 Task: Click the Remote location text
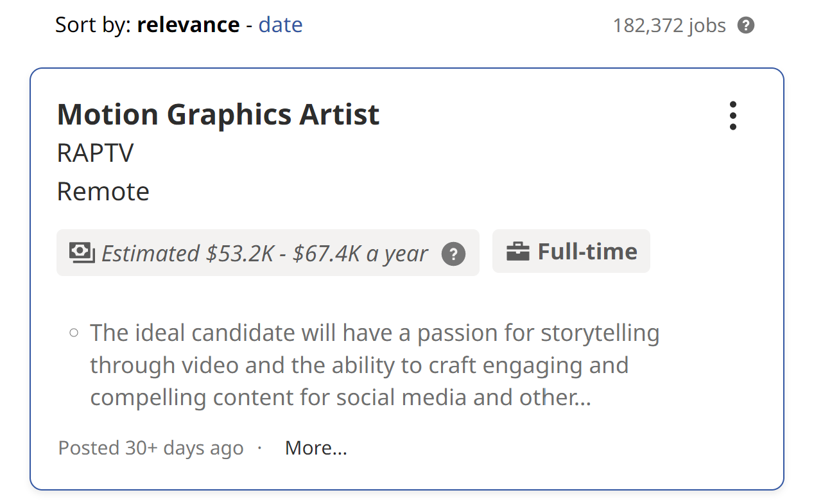pos(103,191)
